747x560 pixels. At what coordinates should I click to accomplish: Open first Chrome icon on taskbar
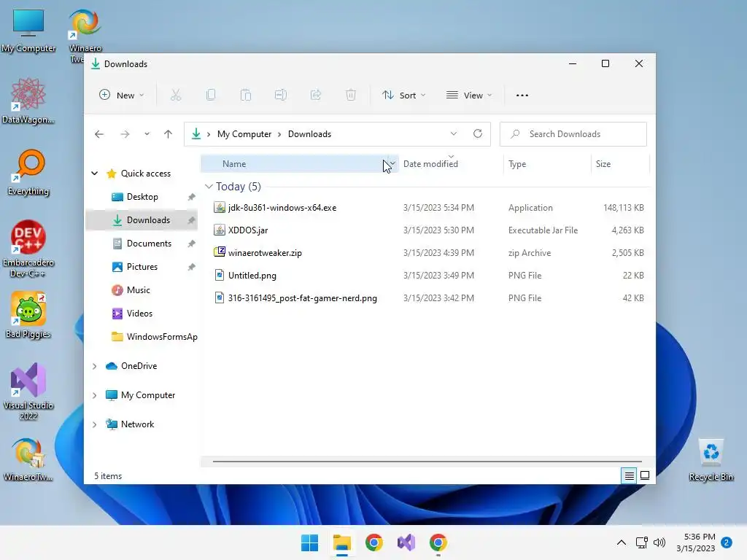coord(374,542)
